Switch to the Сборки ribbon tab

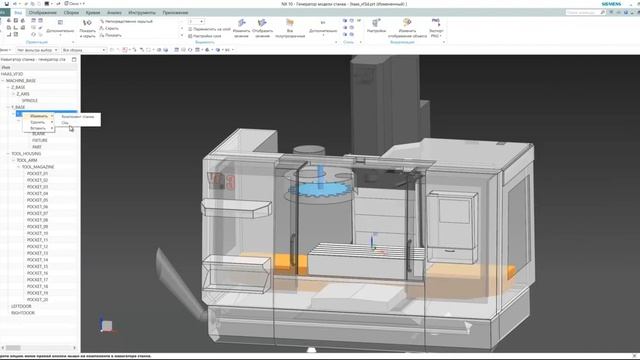pos(71,13)
